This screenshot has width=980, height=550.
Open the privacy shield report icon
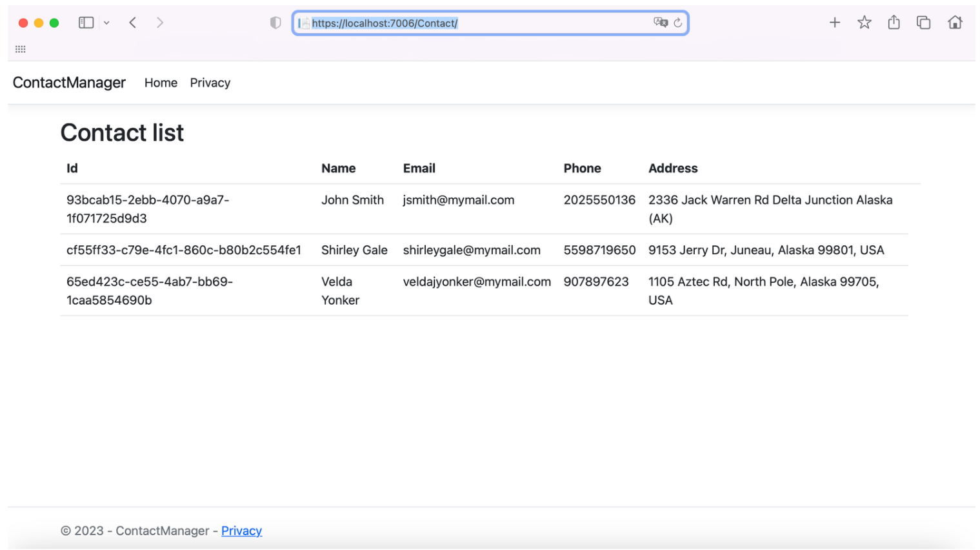275,23
